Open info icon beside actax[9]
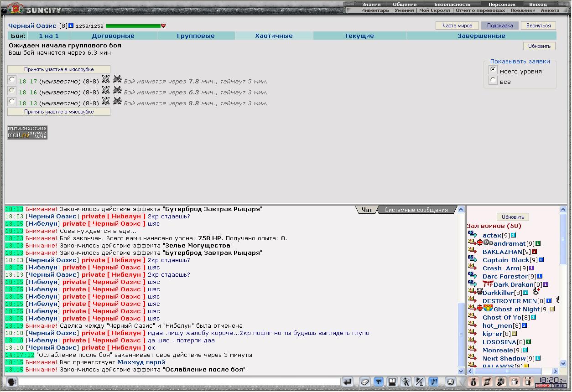 click(x=514, y=235)
